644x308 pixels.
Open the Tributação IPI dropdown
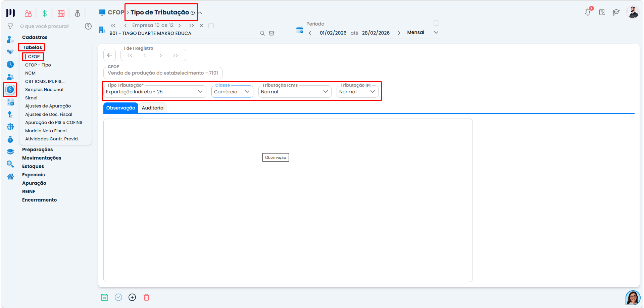(x=357, y=92)
